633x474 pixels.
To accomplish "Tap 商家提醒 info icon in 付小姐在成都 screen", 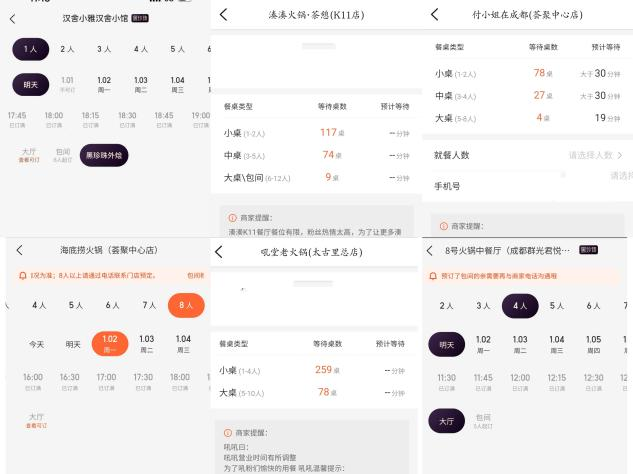I will pyautogui.click(x=444, y=226).
